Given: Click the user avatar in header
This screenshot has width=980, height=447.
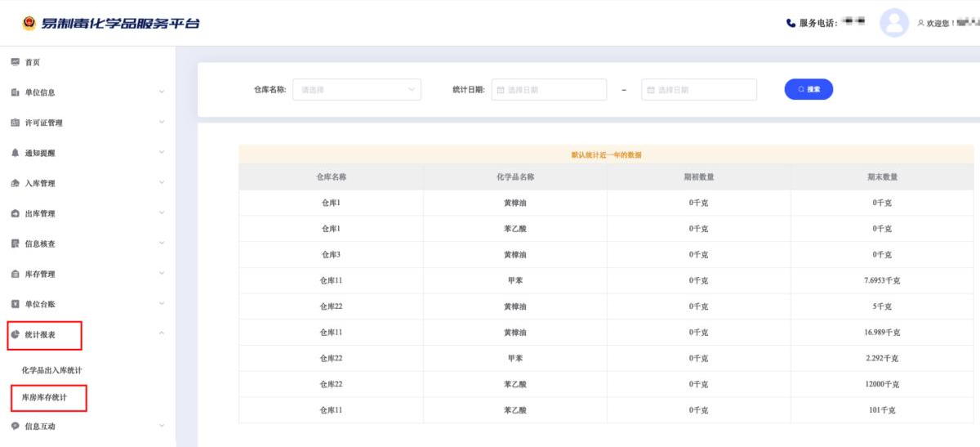Looking at the screenshot, I should click(x=893, y=23).
